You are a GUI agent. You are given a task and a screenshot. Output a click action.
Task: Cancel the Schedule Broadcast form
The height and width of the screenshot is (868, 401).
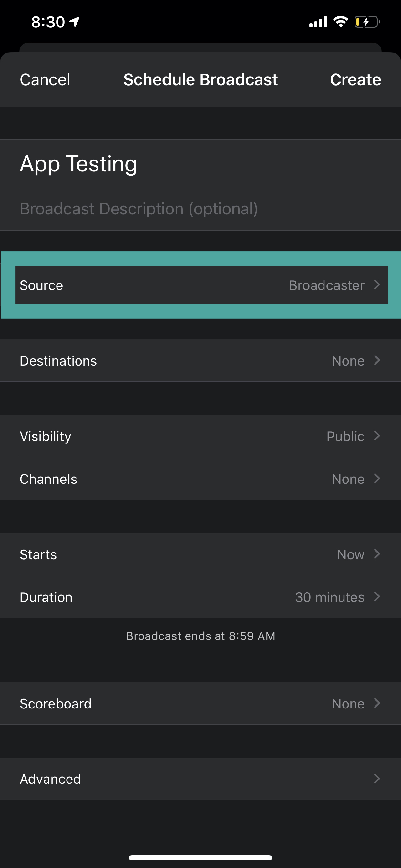pos(45,80)
